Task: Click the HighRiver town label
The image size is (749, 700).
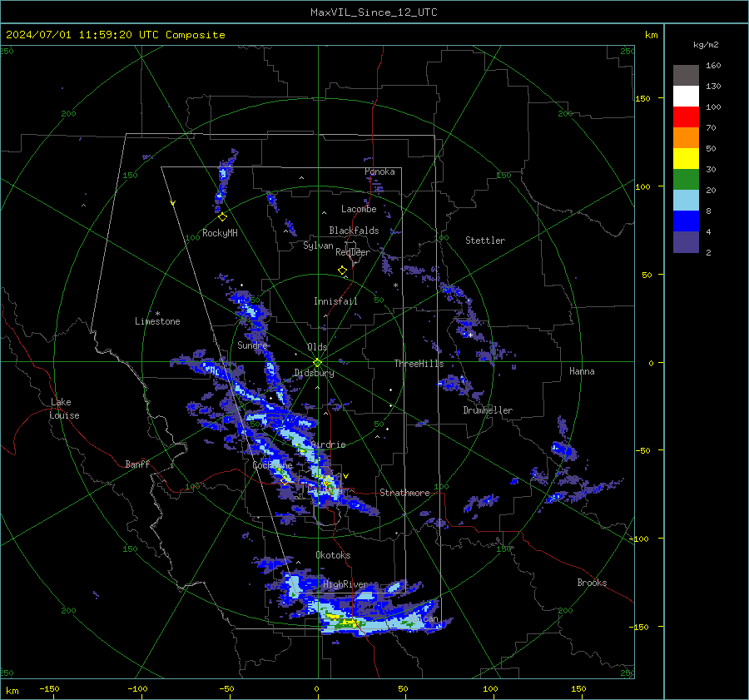Action: (x=345, y=584)
